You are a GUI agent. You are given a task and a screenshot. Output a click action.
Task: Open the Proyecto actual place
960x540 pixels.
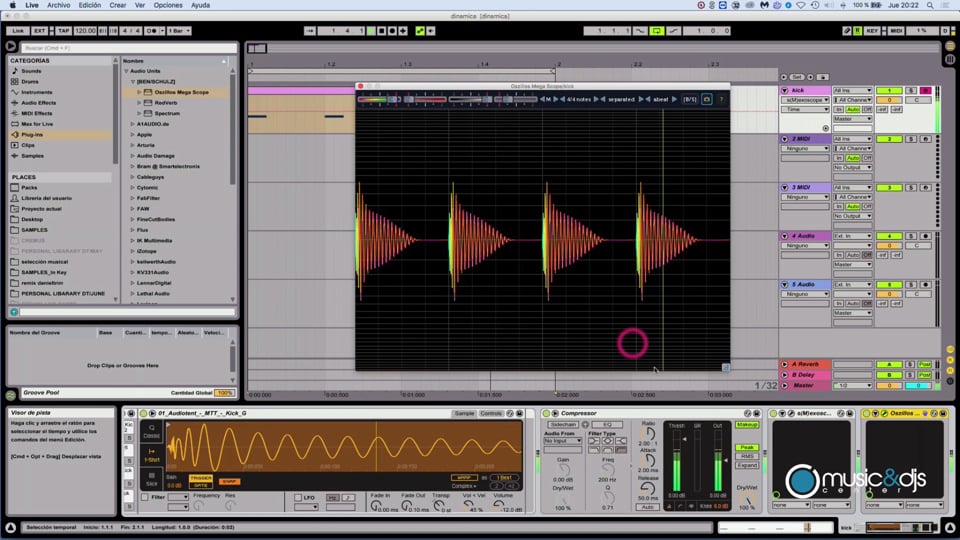pos(41,209)
